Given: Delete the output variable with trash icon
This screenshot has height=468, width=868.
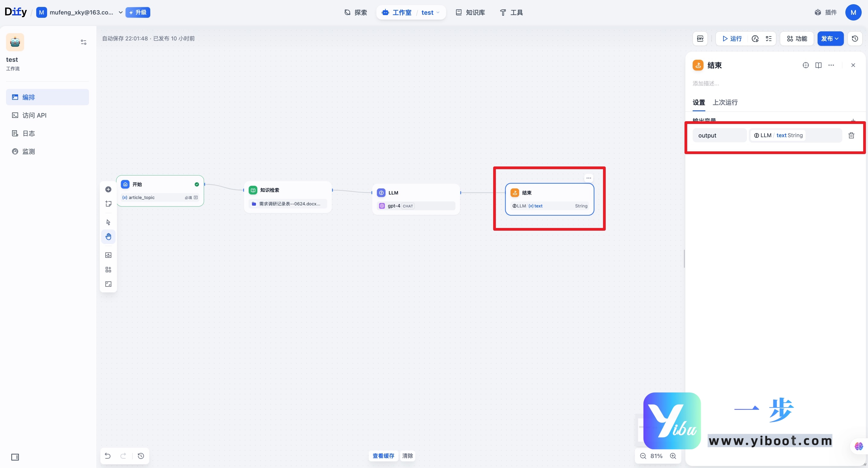Looking at the screenshot, I should [851, 135].
